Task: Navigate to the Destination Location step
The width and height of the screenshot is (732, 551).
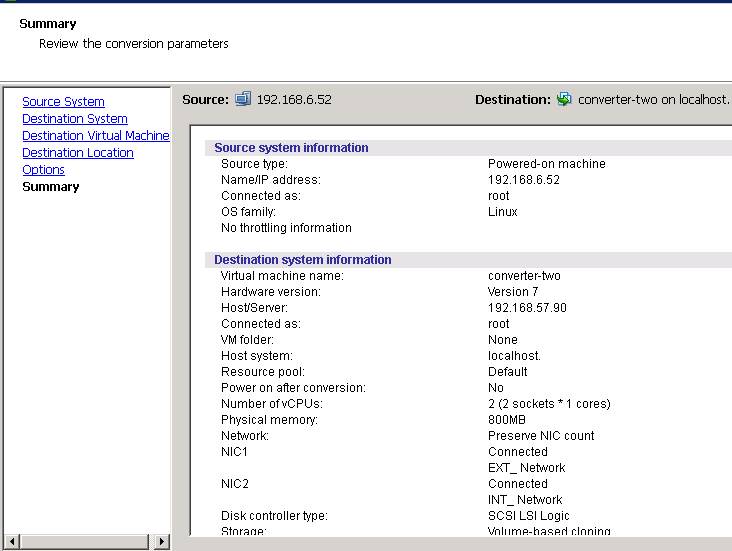Action: coord(78,153)
